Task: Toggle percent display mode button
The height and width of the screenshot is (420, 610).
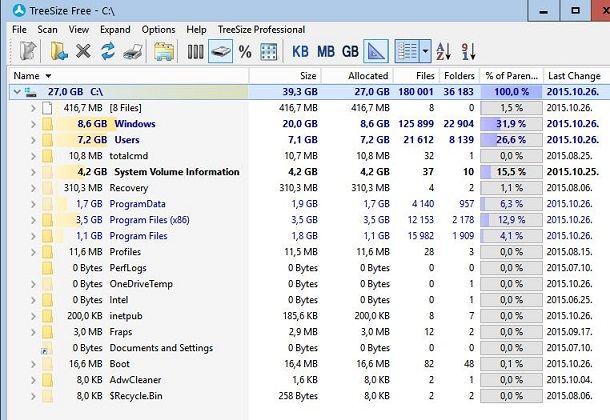Action: click(x=245, y=51)
